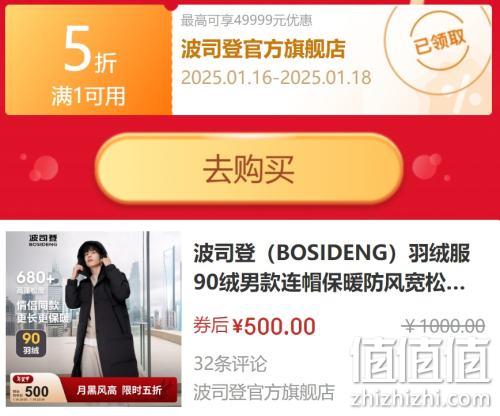The height and width of the screenshot is (416, 500).
Task: Select the orange 5折 coupon panel
Action: (89, 60)
